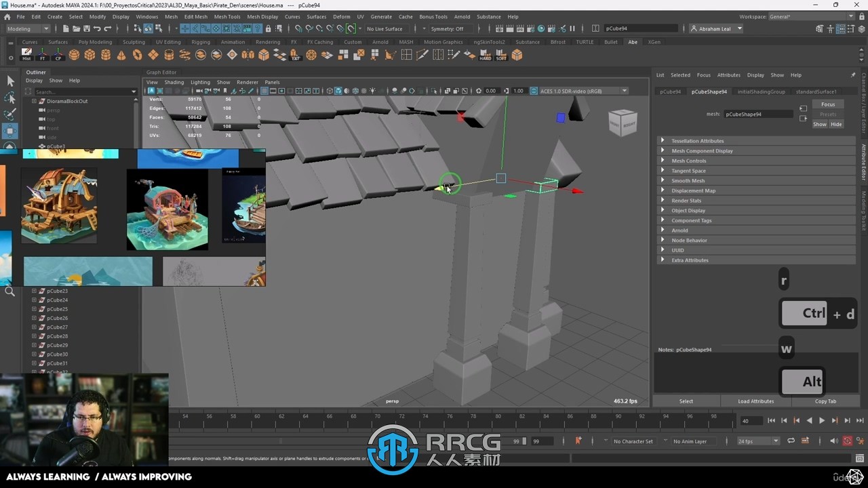Create a polygon sphere from the shelf

74,55
